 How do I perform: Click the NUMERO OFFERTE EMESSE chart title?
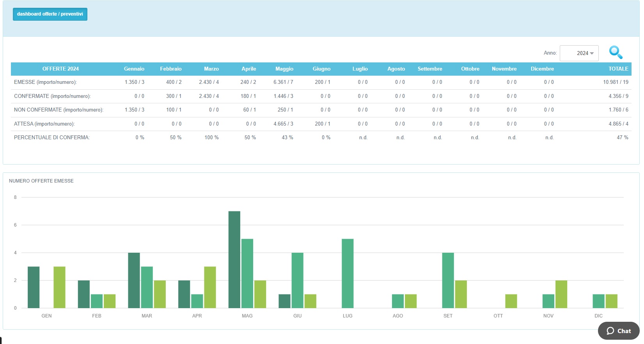point(41,181)
